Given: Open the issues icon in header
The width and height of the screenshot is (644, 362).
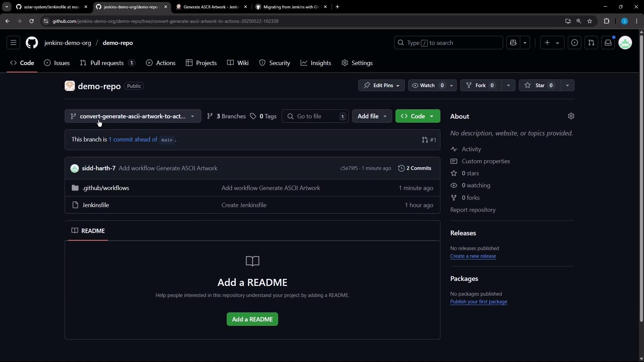Looking at the screenshot, I should (x=575, y=43).
